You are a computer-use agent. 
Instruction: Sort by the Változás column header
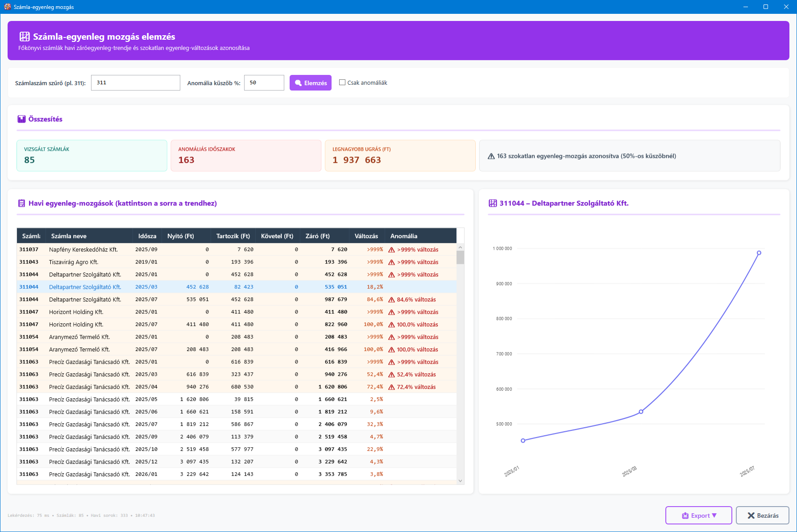point(366,236)
